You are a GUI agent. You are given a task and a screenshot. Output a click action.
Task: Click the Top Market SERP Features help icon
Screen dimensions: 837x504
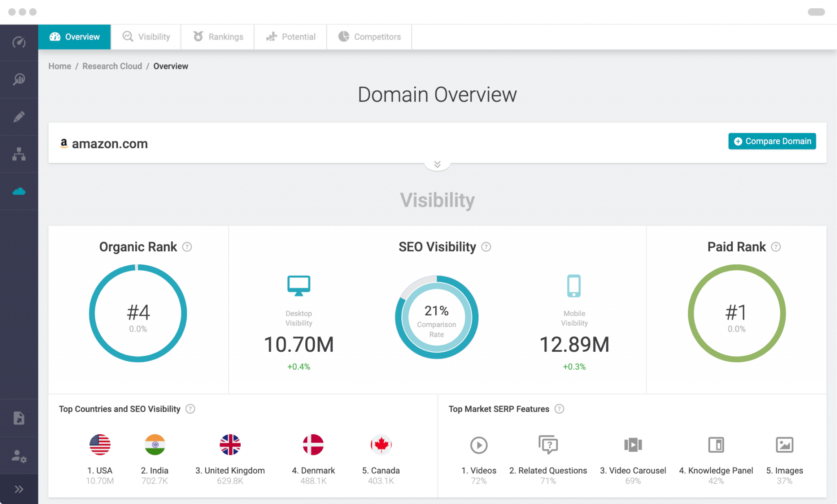559,409
